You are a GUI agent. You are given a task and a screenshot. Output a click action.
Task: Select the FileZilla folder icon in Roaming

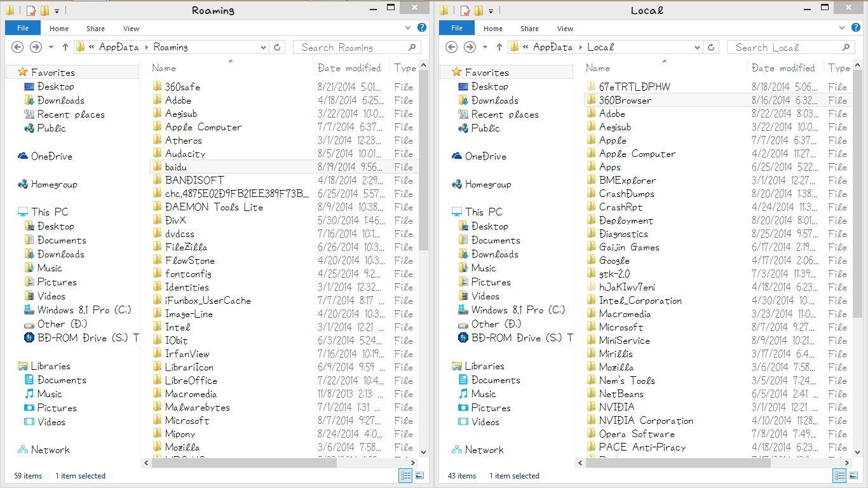(x=158, y=247)
